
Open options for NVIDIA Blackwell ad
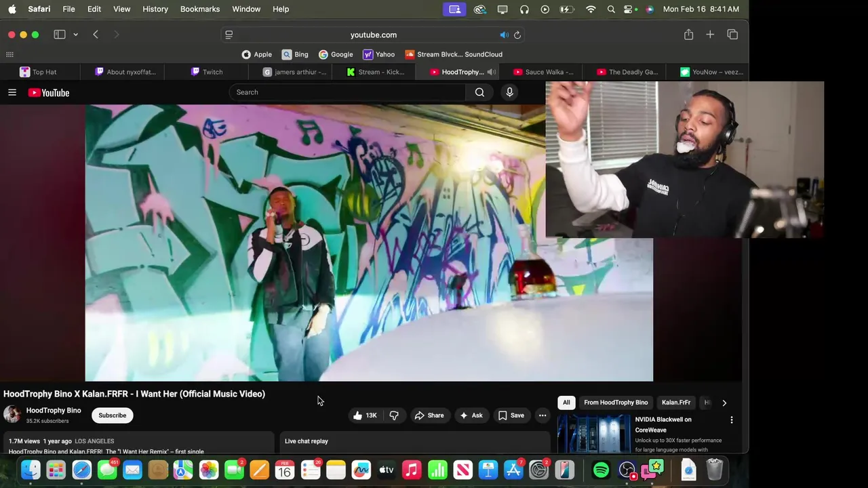tap(731, 420)
